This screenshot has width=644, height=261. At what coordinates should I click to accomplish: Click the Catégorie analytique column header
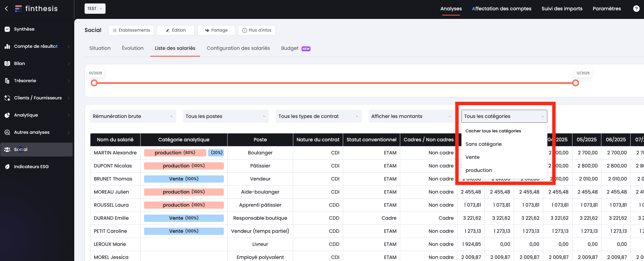click(x=184, y=140)
